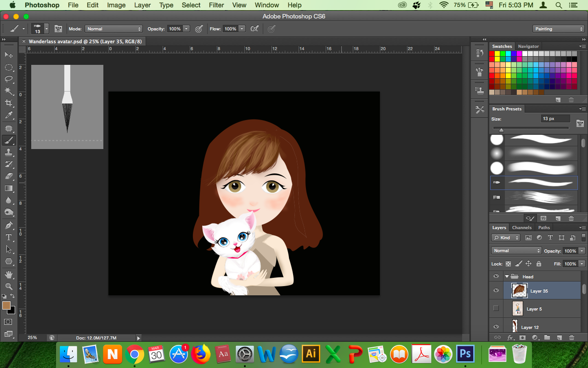Screen dimensions: 588x368
Task: Switch to the Paths tab
Action: point(544,228)
